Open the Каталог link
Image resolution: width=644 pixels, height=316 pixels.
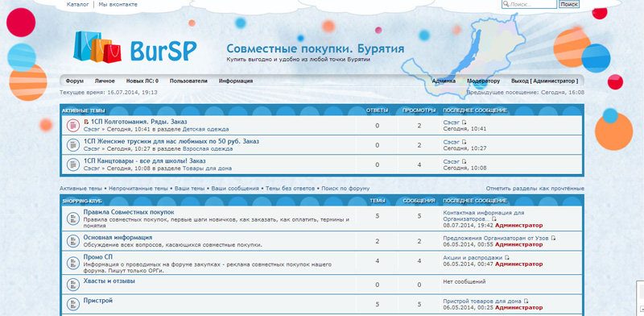78,5
